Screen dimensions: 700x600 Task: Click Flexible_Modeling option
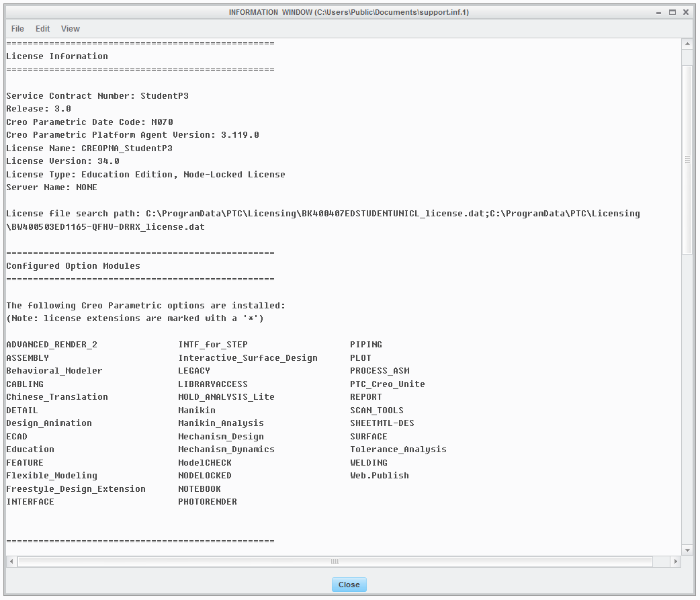tap(51, 476)
